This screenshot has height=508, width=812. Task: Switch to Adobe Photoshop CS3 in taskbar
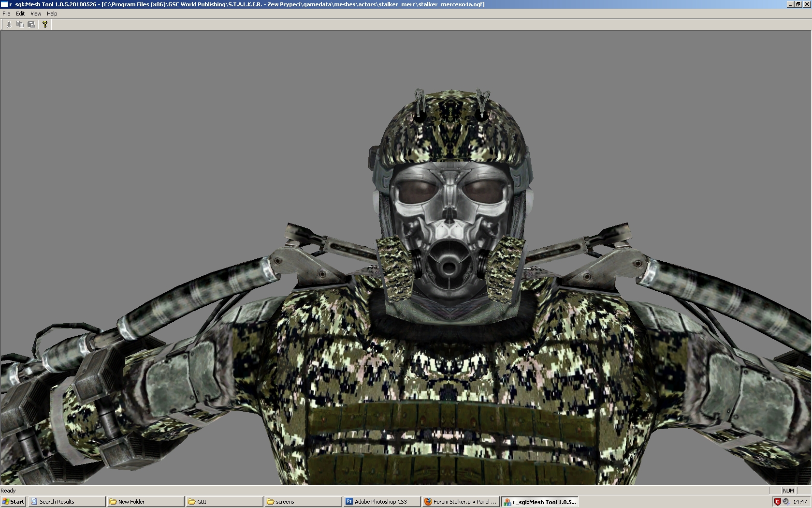click(x=382, y=502)
